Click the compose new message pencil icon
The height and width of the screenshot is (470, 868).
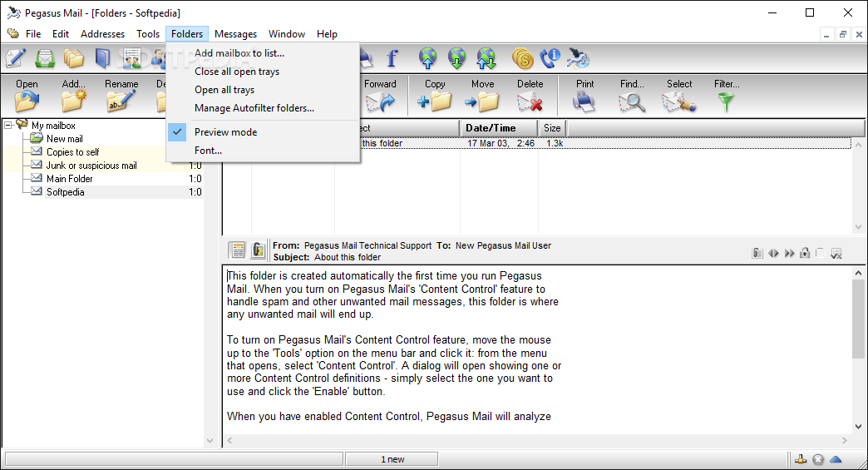(16, 58)
